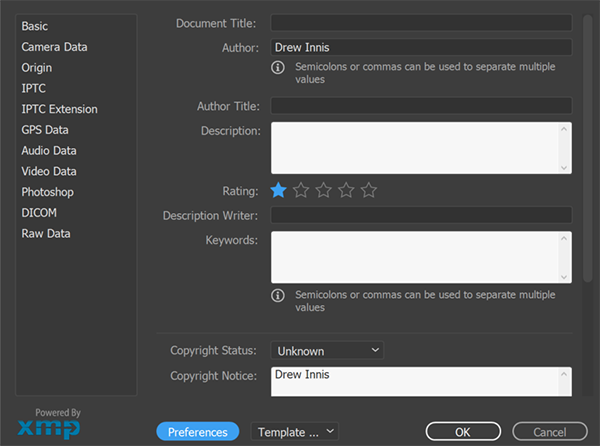Switch to the Camera Data section

click(x=54, y=47)
